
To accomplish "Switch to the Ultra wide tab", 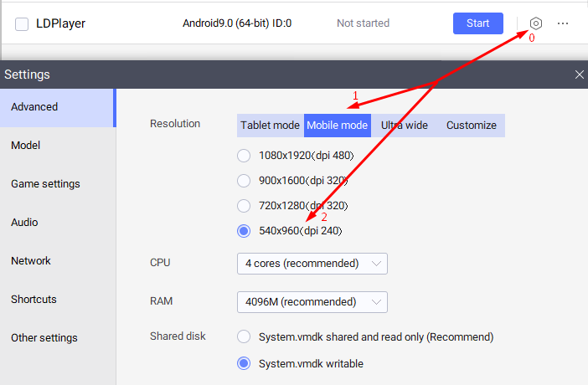I will click(405, 126).
